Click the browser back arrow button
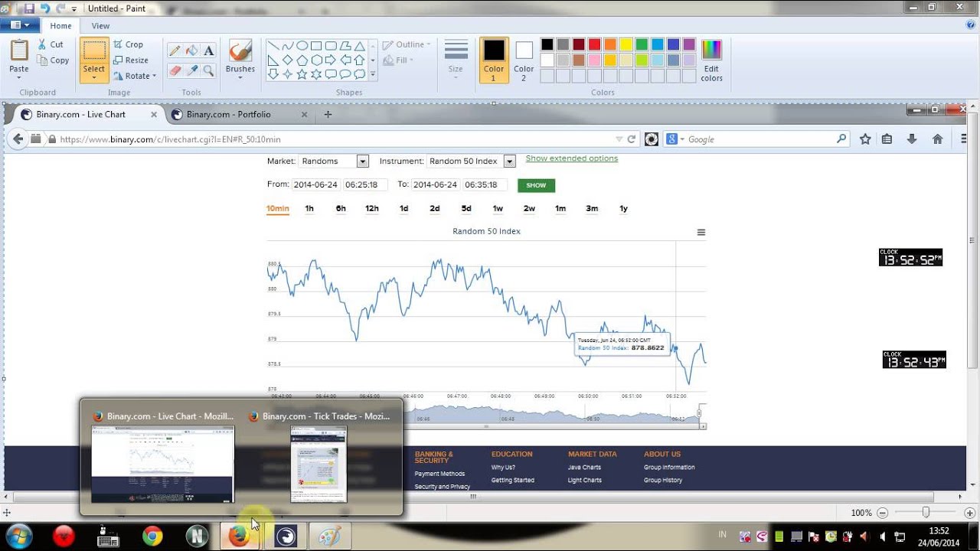This screenshot has width=980, height=551. click(x=18, y=139)
